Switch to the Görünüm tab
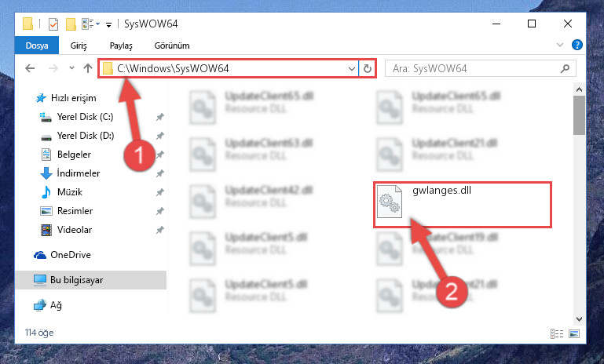This screenshot has height=364, width=604. (172, 45)
